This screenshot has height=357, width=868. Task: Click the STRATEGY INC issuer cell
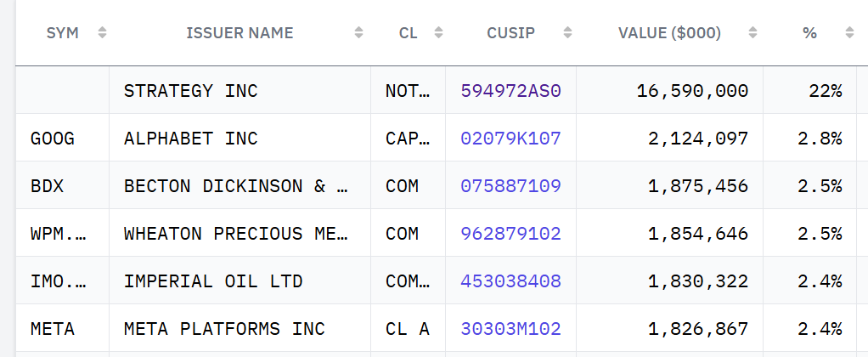coord(240,90)
